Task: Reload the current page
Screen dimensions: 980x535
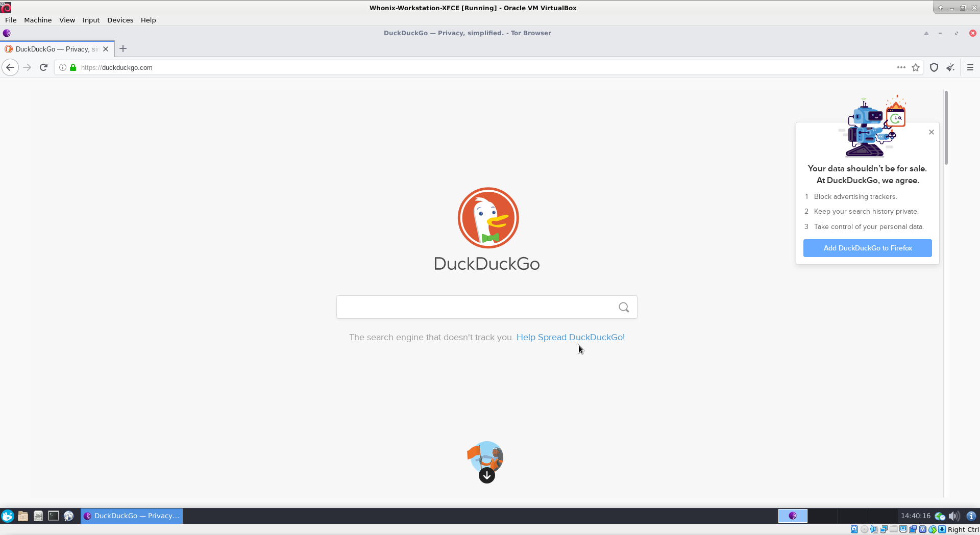Action: click(x=44, y=67)
